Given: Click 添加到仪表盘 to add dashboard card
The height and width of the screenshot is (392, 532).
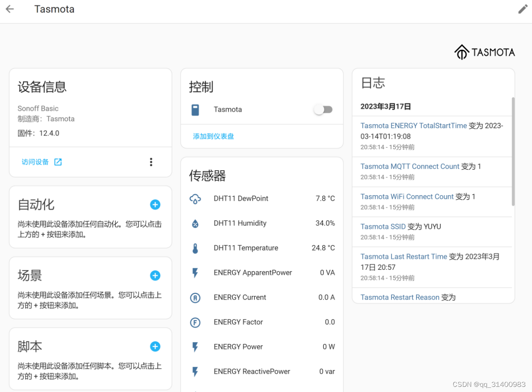Looking at the screenshot, I should [x=213, y=136].
